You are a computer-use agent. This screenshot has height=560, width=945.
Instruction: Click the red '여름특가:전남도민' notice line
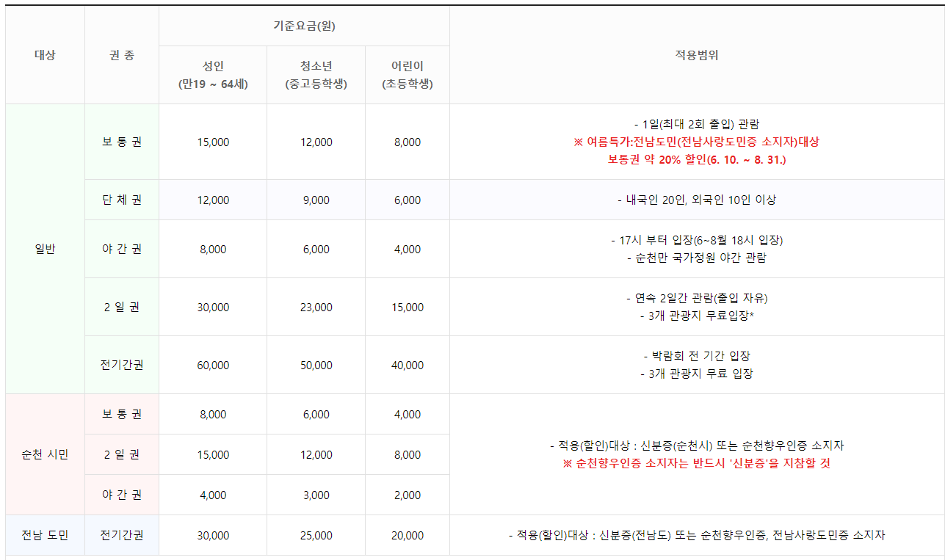tap(697, 142)
